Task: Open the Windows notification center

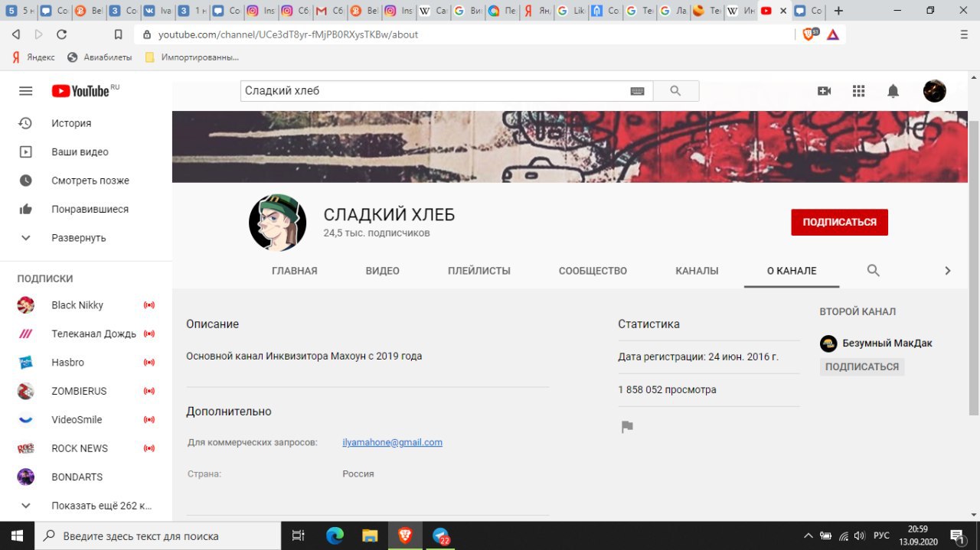Action: [x=957, y=535]
